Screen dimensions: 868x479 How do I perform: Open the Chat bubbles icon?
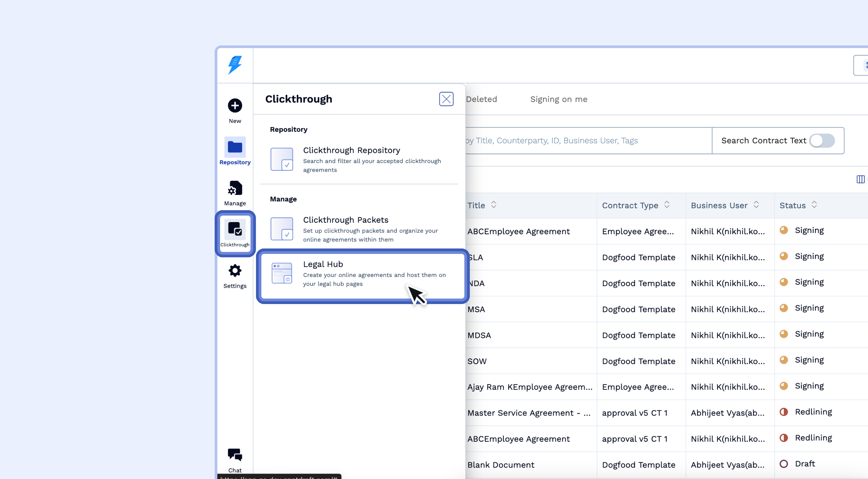coord(235,455)
